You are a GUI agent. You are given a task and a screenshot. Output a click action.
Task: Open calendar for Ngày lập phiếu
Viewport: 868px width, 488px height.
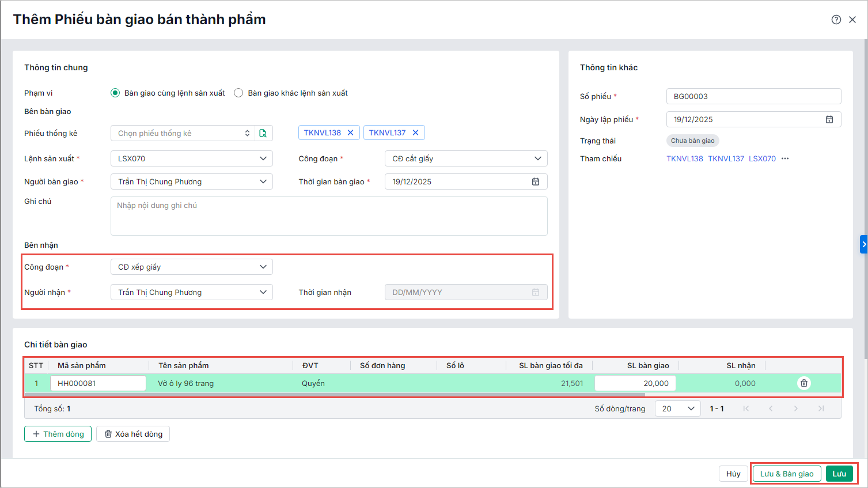829,119
